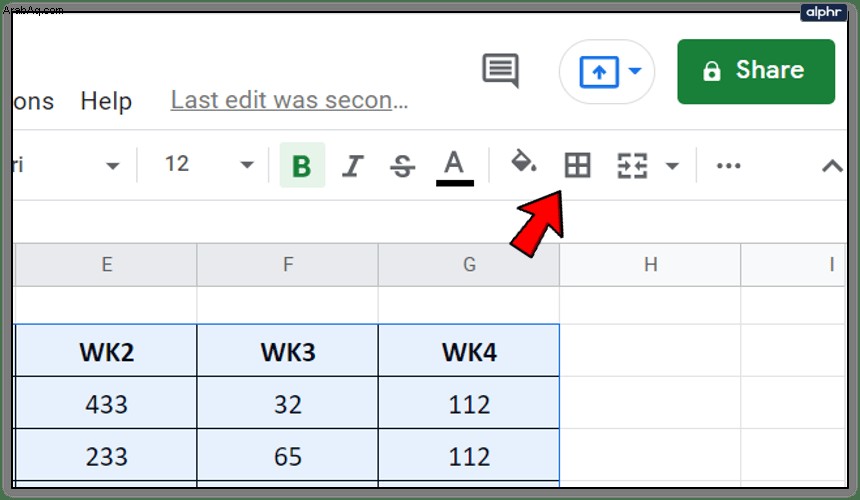Collapse the toolbar with the up chevron
This screenshot has height=500, width=860.
click(832, 166)
